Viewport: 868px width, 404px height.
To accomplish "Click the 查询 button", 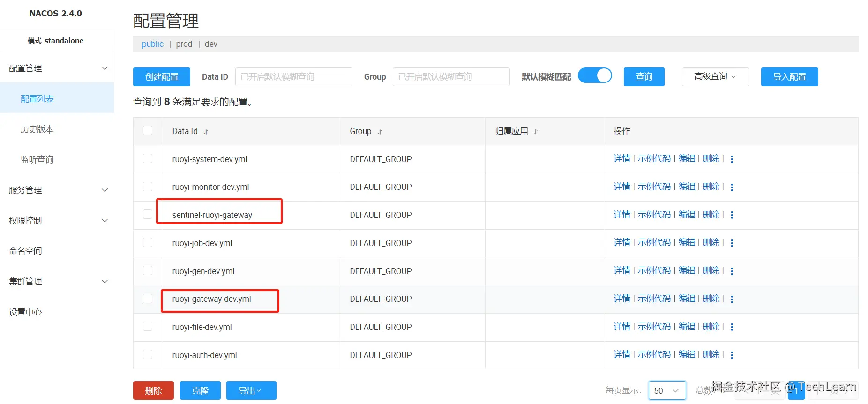I will point(644,77).
